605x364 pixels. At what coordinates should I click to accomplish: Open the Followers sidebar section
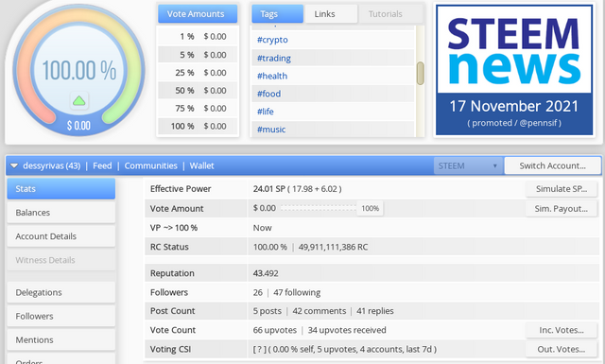click(60, 316)
